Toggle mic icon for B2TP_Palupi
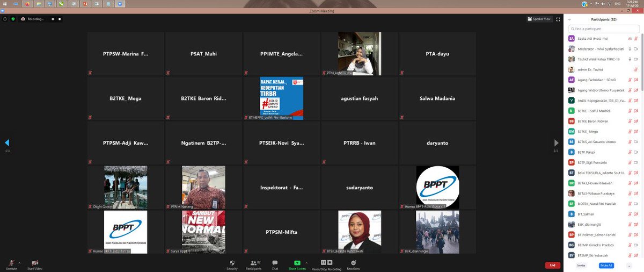The width and height of the screenshot is (644, 272). tap(630, 152)
